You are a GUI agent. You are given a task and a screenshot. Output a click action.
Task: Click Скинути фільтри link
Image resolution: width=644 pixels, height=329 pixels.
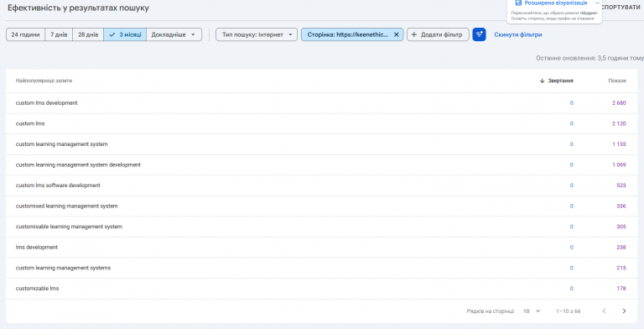click(518, 34)
